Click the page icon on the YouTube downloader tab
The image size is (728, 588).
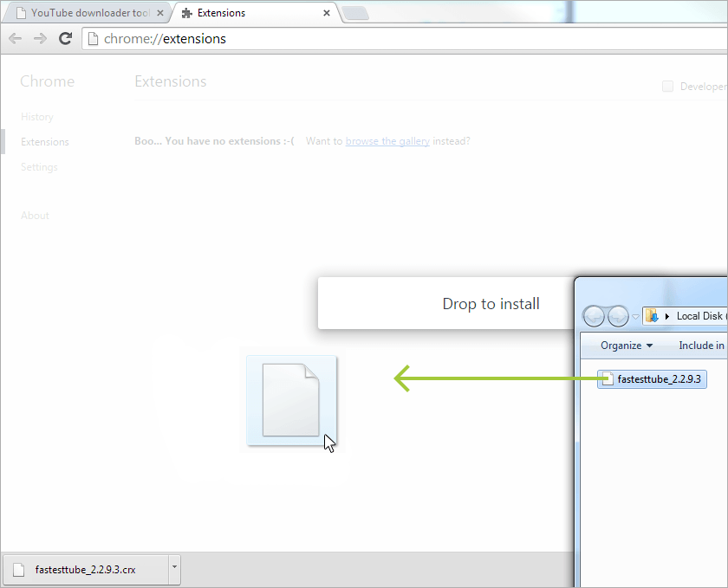pyautogui.click(x=21, y=13)
